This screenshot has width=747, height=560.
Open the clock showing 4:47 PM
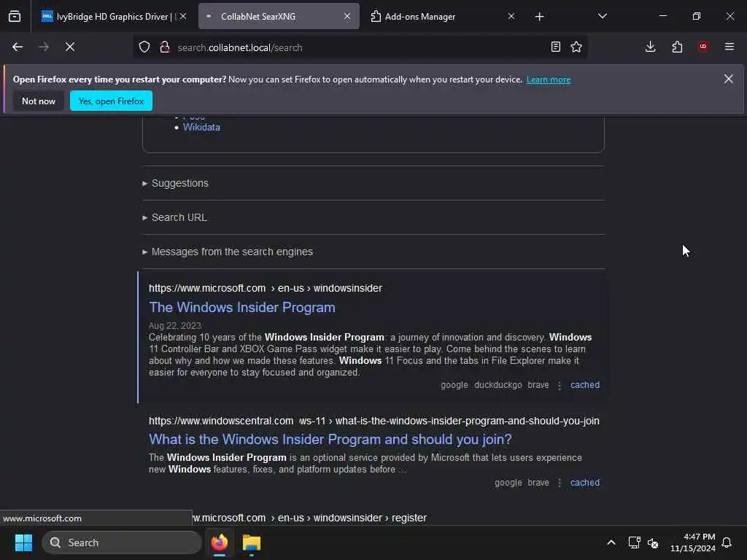tap(693, 542)
